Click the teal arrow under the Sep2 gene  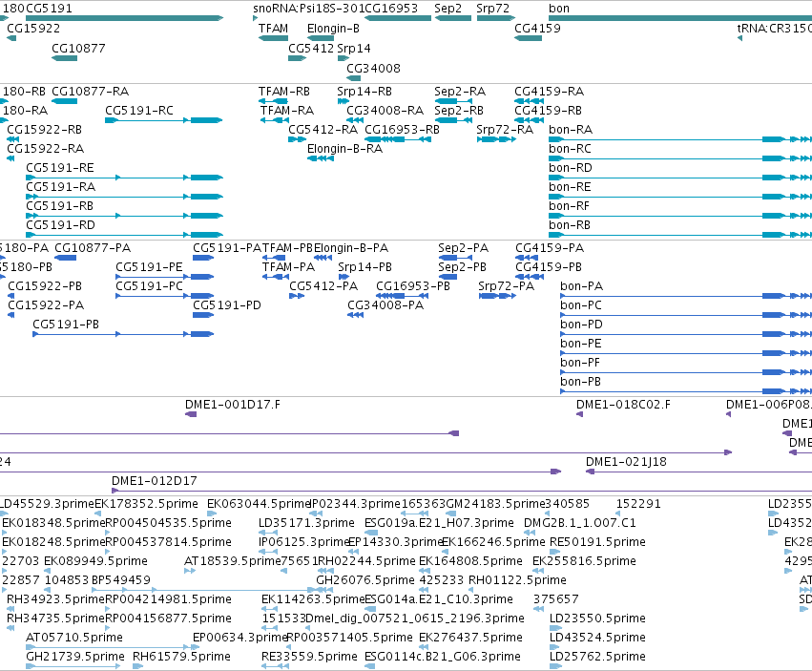pos(453,18)
